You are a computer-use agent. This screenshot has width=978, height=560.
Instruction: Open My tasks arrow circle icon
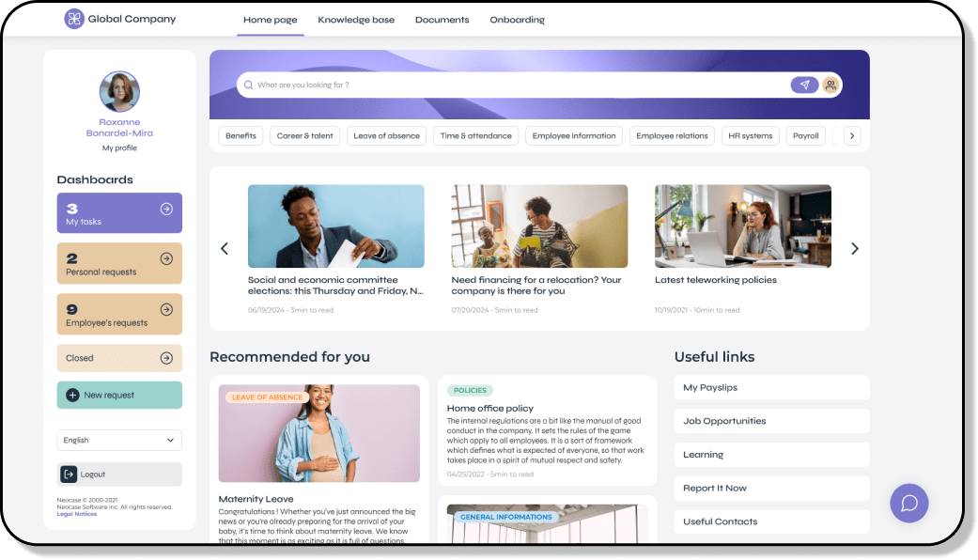point(166,209)
